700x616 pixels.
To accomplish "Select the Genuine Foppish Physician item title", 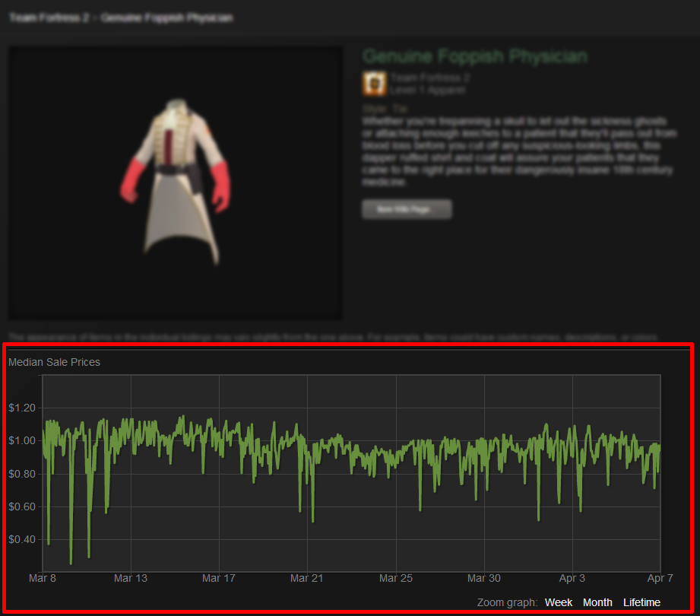I will pyautogui.click(x=474, y=57).
